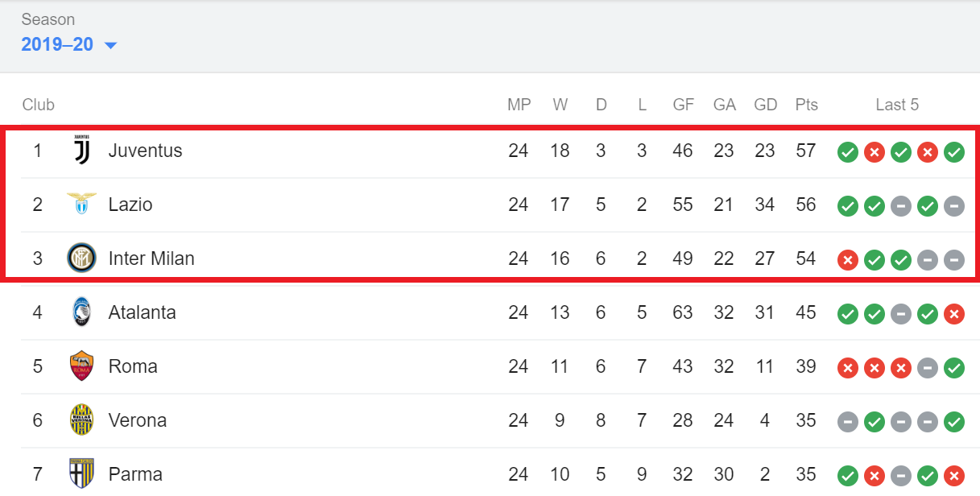Click the Pts column header

click(x=806, y=105)
